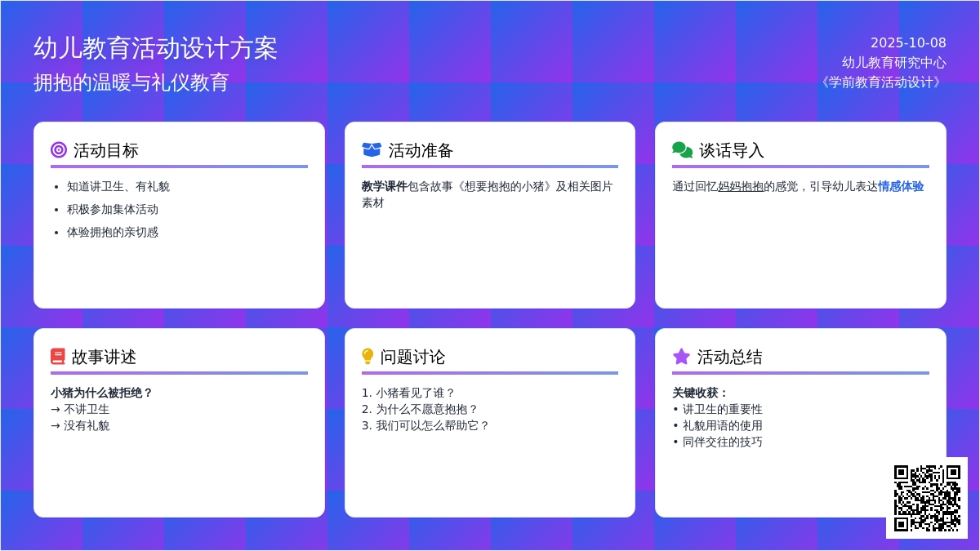This screenshot has width=980, height=551.
Task: Open the underlined 妈妈抱抱 link
Action: (x=741, y=186)
